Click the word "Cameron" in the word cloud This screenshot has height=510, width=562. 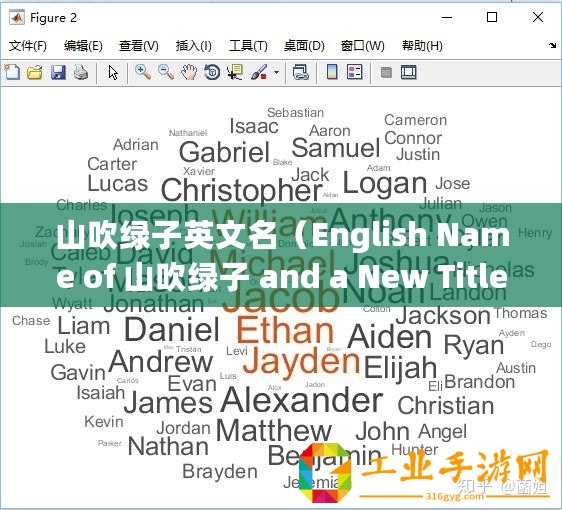415,120
